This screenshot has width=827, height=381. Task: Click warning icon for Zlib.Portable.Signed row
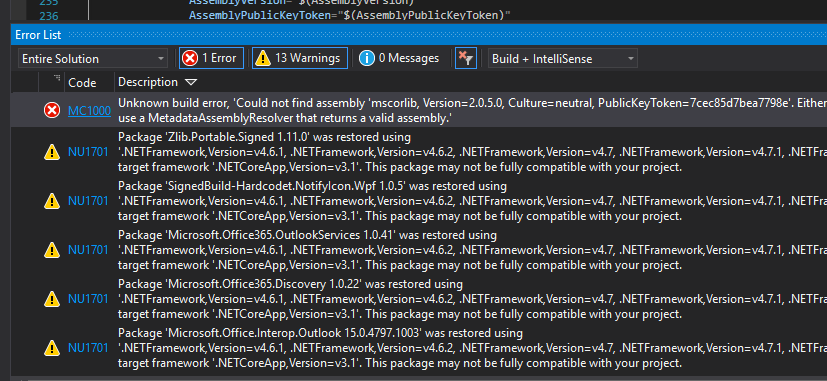click(52, 153)
